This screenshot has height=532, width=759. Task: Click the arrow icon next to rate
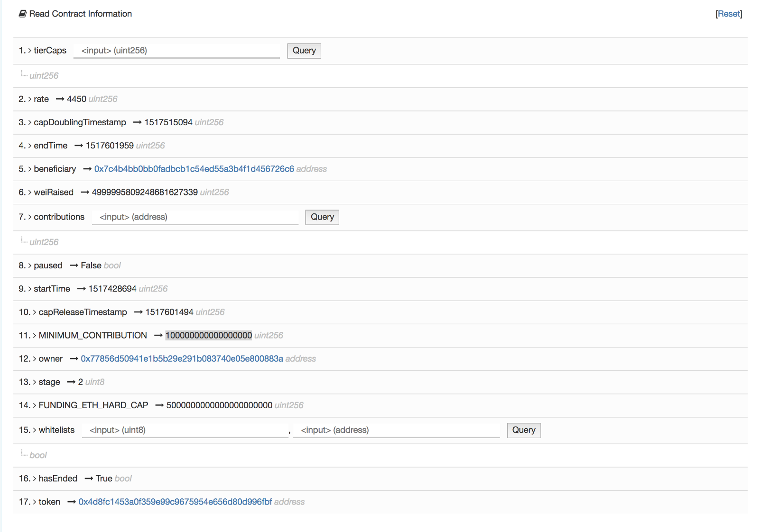(x=60, y=99)
